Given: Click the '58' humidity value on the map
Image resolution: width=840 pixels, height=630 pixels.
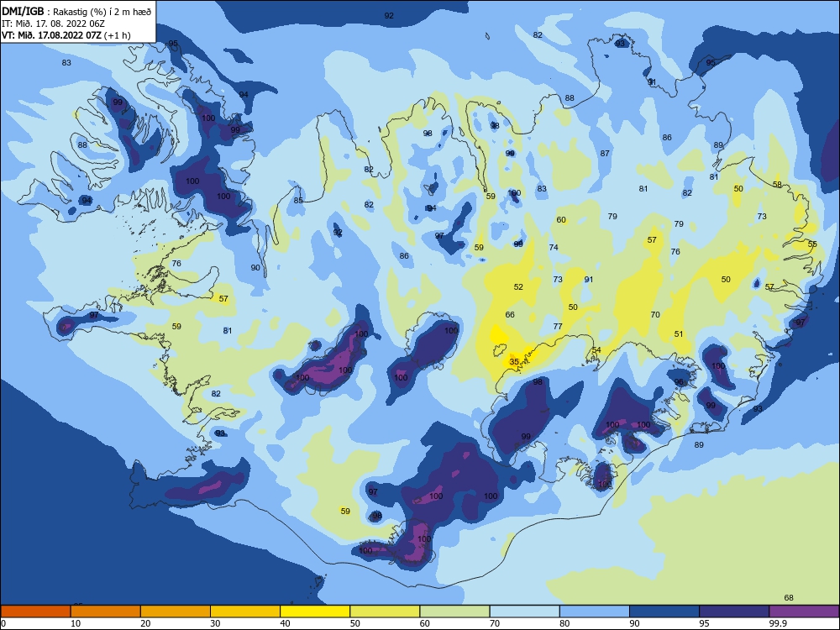Looking at the screenshot, I should point(777,184).
